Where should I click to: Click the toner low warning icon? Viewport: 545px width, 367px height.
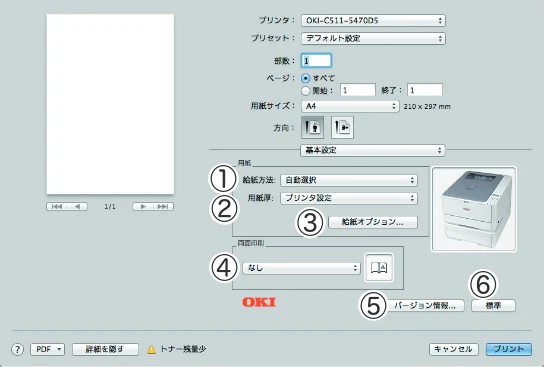(151, 349)
